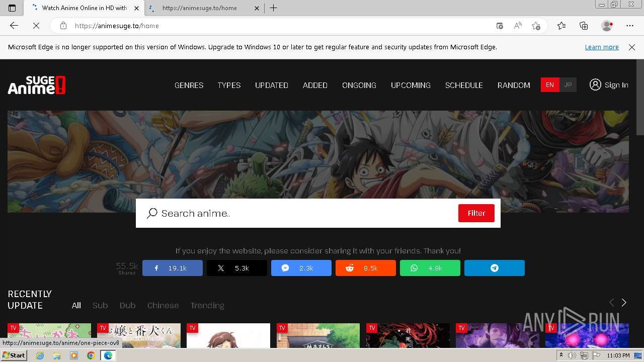The image size is (644, 362).
Task: Open the Windows Start menu
Action: click(x=14, y=355)
